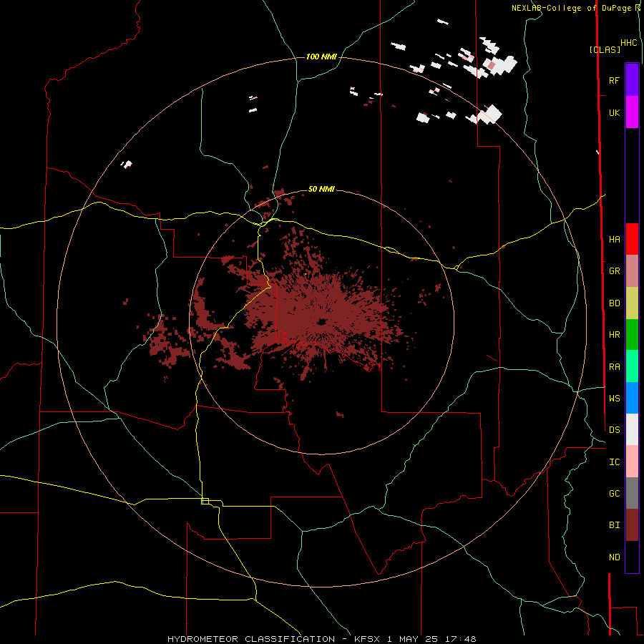Click the blue WS legend swatch
The height and width of the screenshot is (644, 644).
(632, 398)
